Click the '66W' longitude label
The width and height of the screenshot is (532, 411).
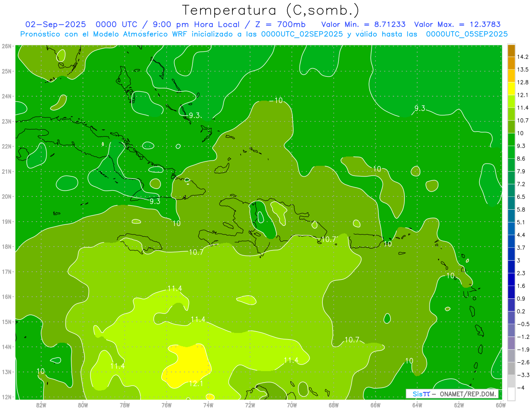coord(375,404)
